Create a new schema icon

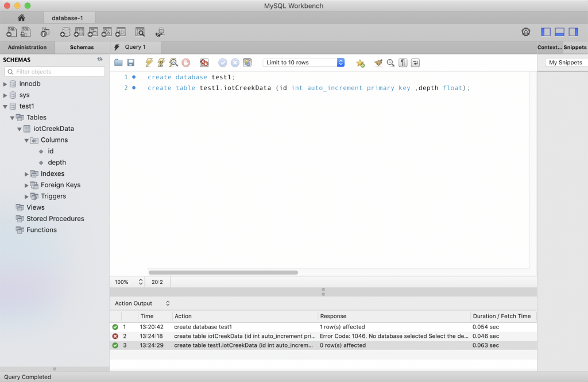[65, 32]
